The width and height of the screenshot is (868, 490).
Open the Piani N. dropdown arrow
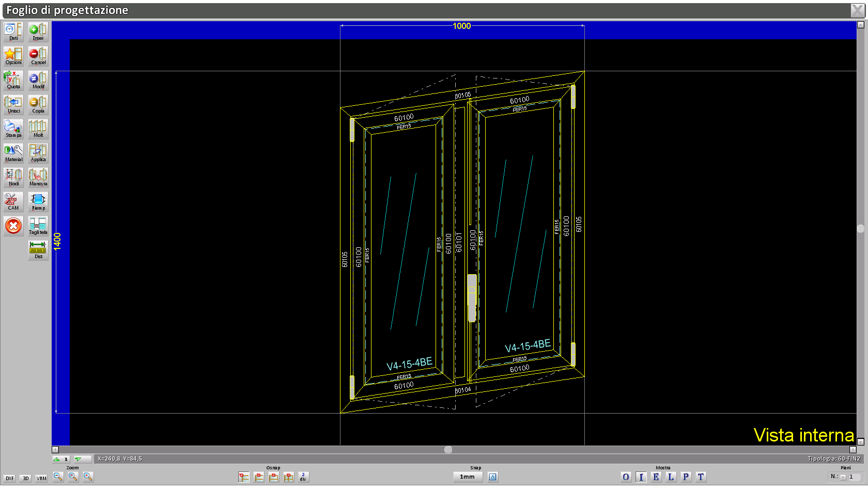pyautogui.click(x=843, y=477)
